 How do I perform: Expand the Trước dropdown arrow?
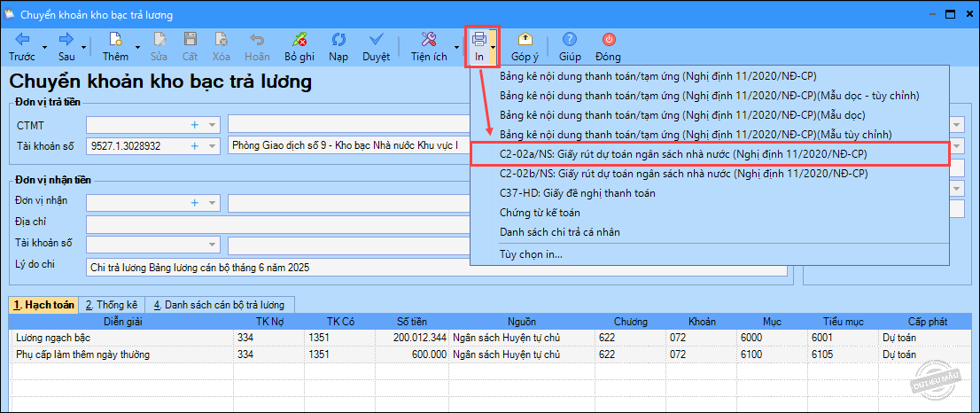(43, 48)
